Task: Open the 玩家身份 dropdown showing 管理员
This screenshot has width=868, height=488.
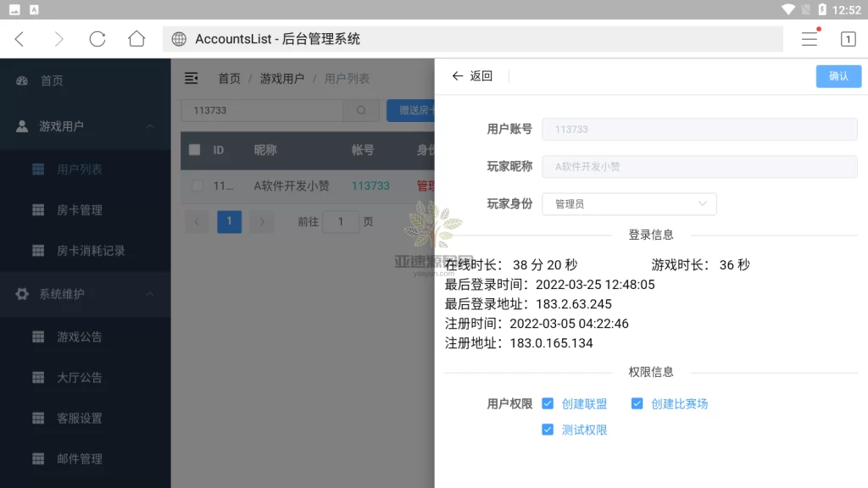Action: pyautogui.click(x=629, y=204)
